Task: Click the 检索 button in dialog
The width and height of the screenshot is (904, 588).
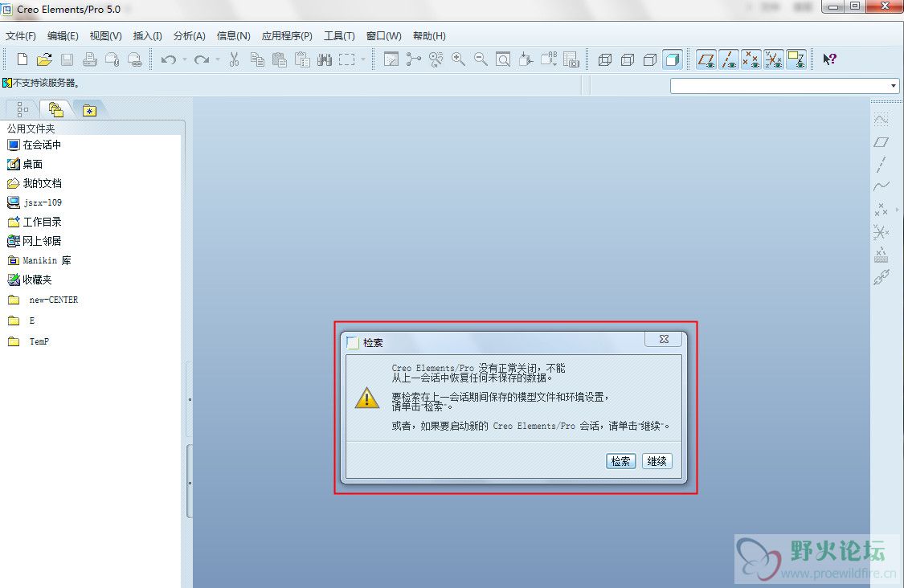Action: point(621,461)
